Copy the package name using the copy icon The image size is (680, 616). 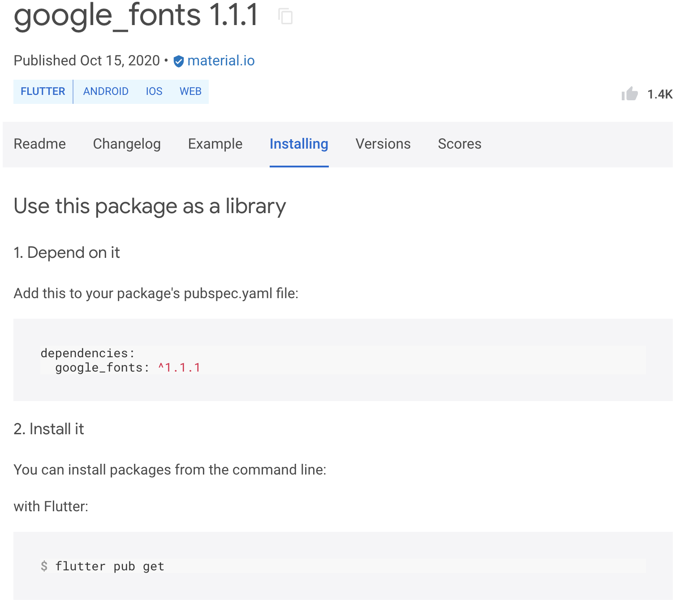[x=285, y=16]
